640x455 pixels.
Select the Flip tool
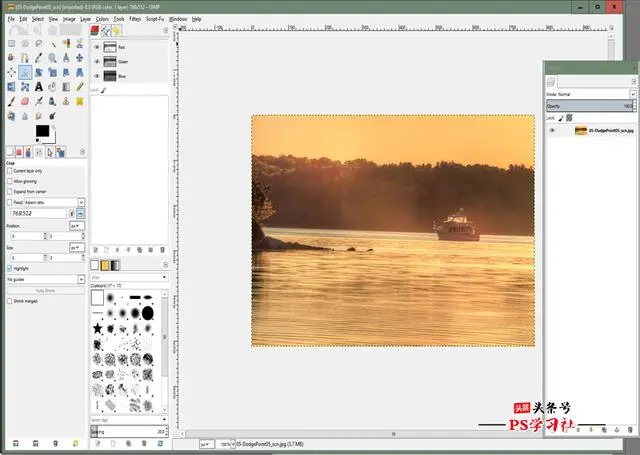coord(11,87)
